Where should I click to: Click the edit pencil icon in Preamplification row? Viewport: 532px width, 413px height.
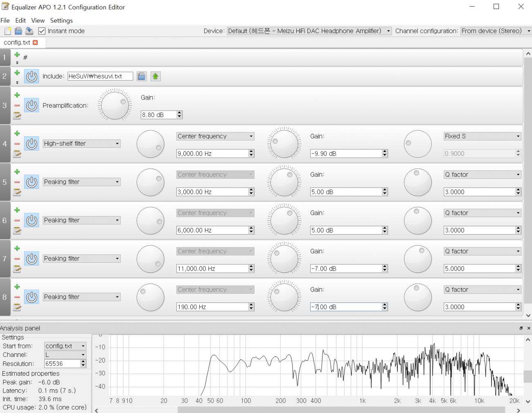(x=17, y=116)
